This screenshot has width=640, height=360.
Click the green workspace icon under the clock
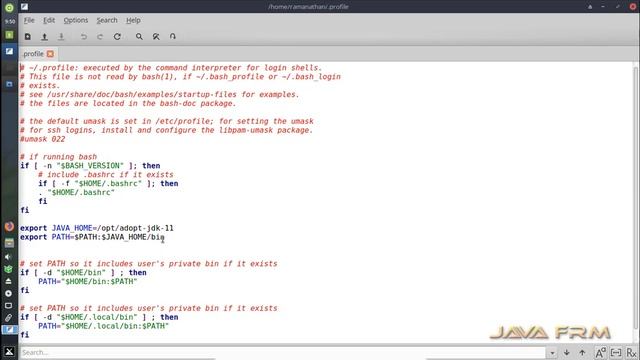point(9,35)
